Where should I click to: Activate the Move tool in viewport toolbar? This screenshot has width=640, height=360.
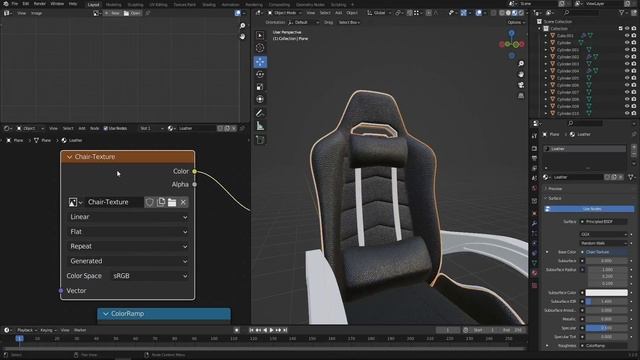pyautogui.click(x=260, y=62)
